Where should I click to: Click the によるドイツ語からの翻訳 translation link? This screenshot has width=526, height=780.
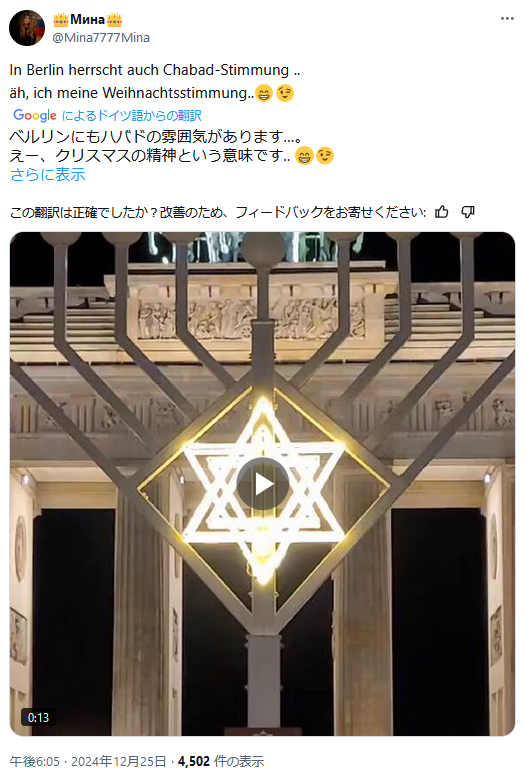(x=131, y=115)
